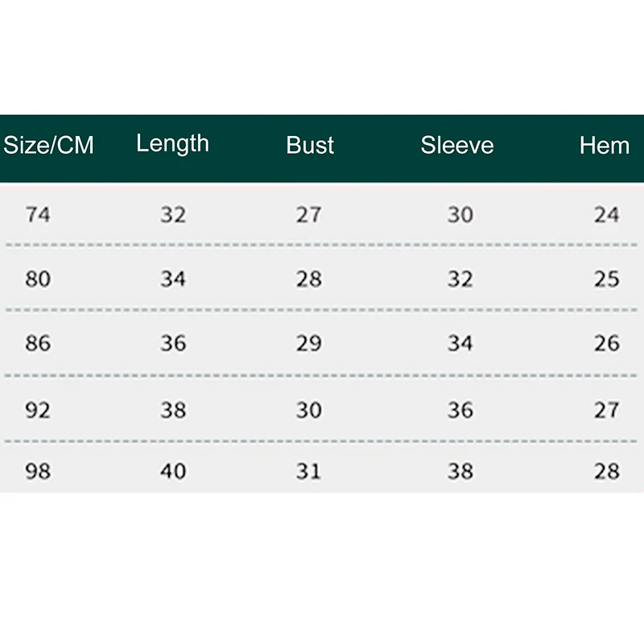Select the Hem column header
The height and width of the screenshot is (644, 644).
point(605,146)
